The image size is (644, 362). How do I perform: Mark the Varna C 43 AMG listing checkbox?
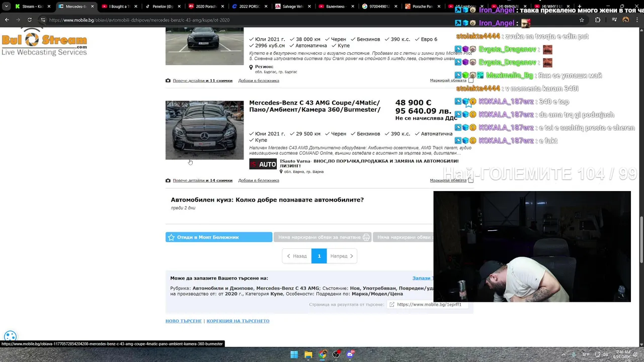(471, 180)
